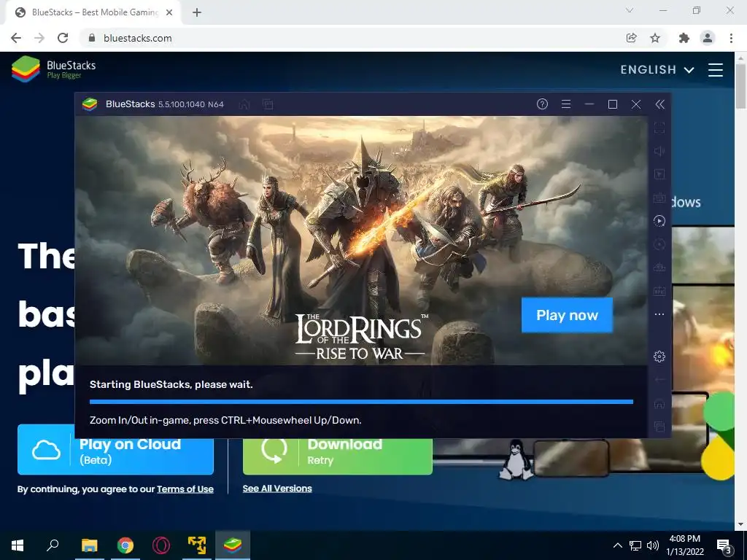The width and height of the screenshot is (747, 560).
Task: Click the cursor lock icon in BlueStacks sidebar
Action: (659, 174)
